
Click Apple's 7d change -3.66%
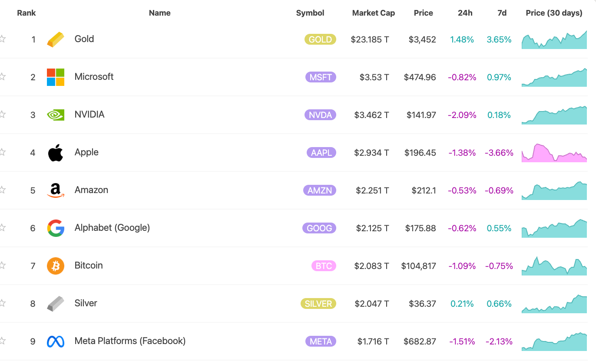499,153
